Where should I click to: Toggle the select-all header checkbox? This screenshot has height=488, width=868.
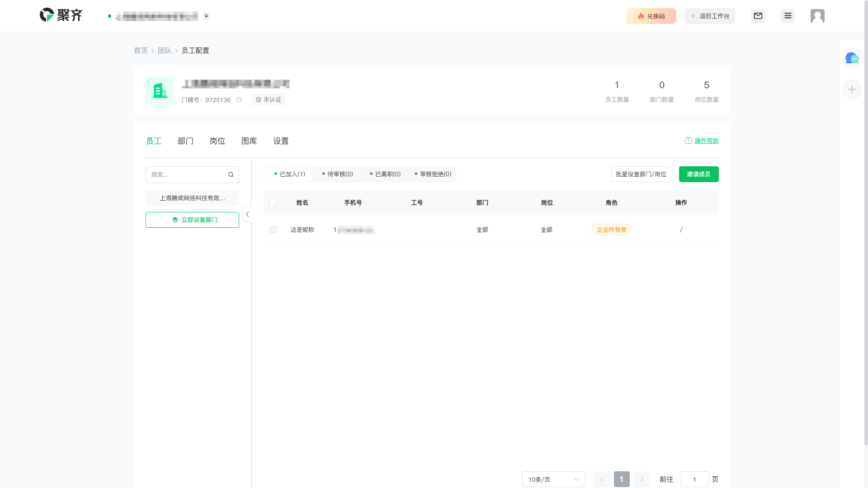coord(273,203)
